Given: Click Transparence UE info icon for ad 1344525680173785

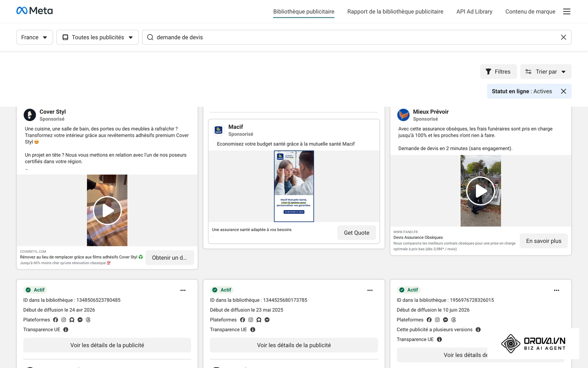Looking at the screenshot, I should pos(253,330).
